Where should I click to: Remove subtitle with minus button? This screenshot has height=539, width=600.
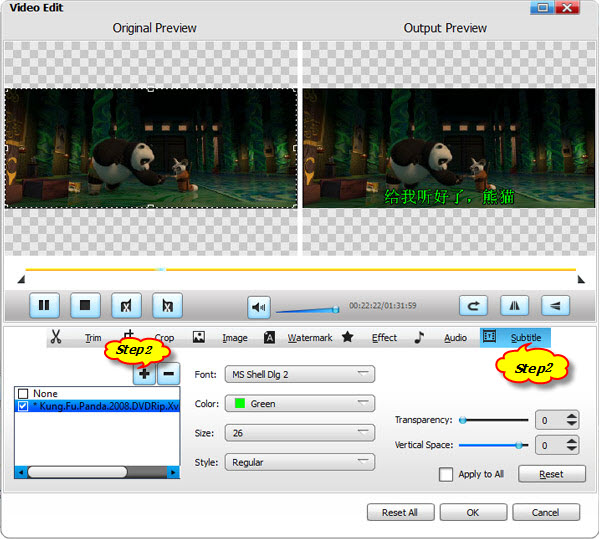click(169, 373)
